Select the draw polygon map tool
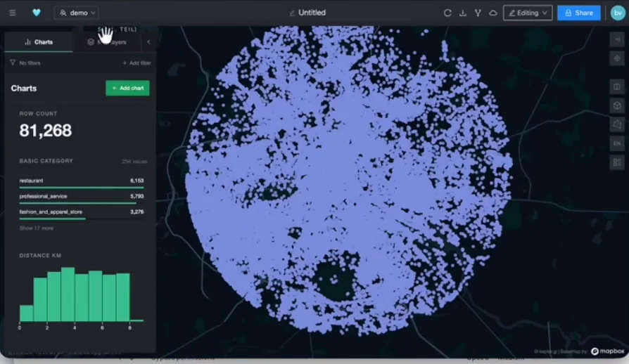629x364 pixels. (x=617, y=124)
